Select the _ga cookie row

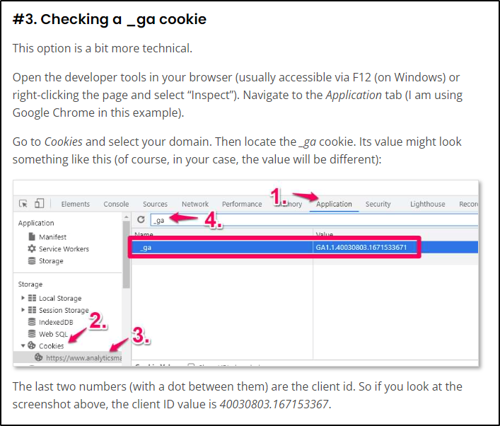point(305,247)
